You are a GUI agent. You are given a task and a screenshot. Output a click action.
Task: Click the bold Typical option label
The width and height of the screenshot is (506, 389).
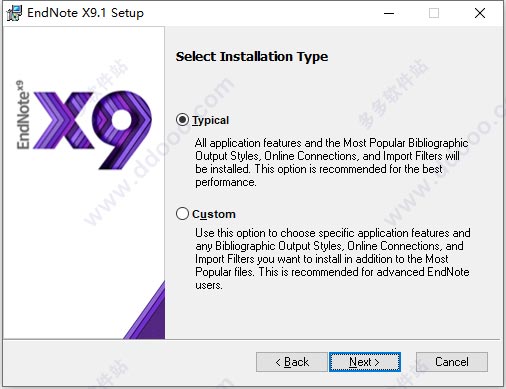tap(210, 120)
